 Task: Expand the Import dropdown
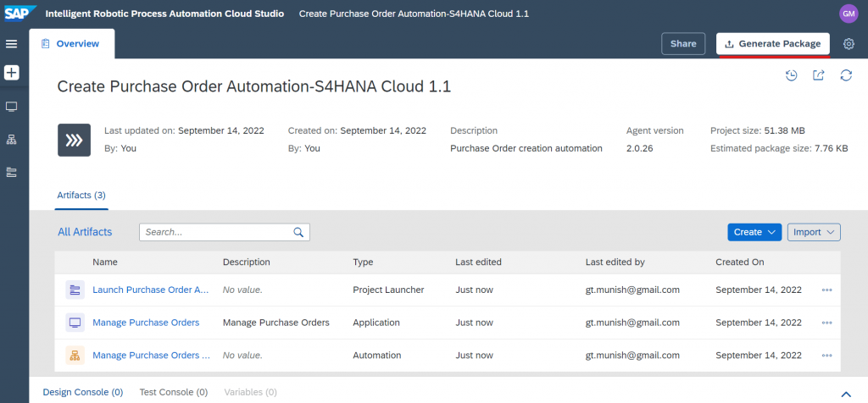[814, 232]
